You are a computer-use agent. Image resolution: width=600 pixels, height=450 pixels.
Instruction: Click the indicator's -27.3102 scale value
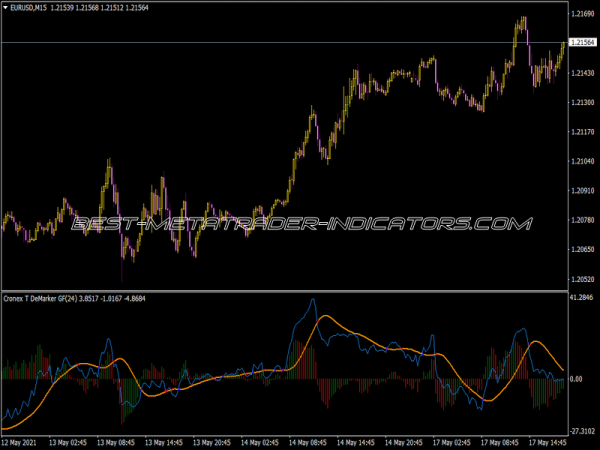tap(582, 427)
